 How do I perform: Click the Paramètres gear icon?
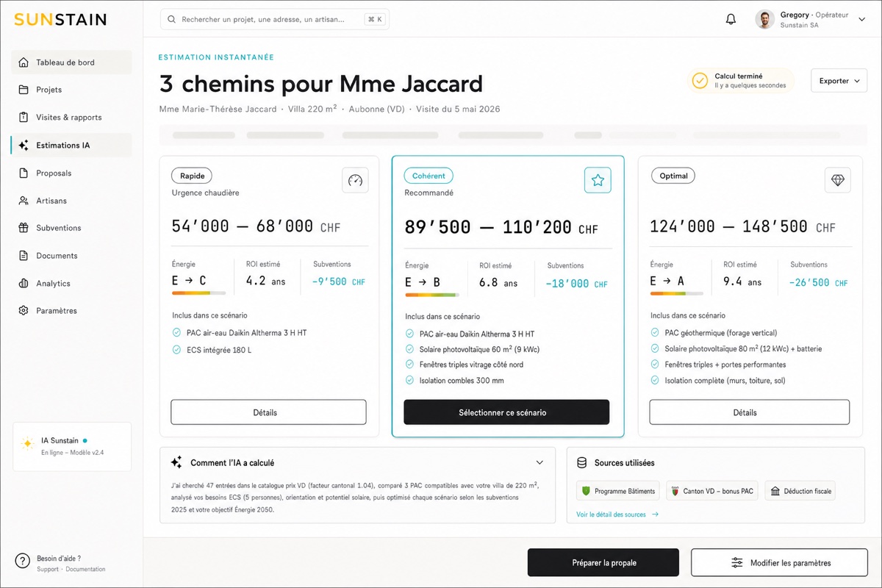(23, 311)
